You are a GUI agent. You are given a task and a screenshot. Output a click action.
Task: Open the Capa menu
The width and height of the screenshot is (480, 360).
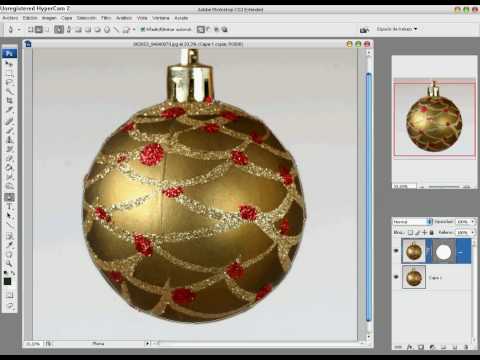[67, 18]
